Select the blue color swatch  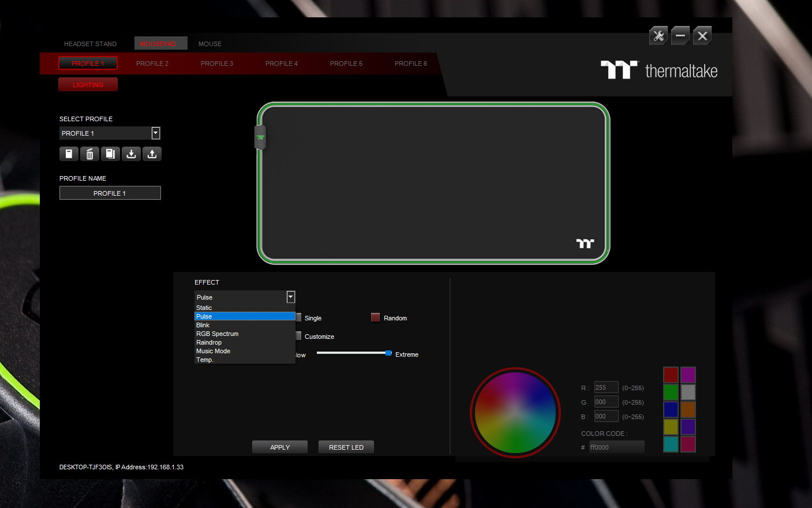pos(671,409)
